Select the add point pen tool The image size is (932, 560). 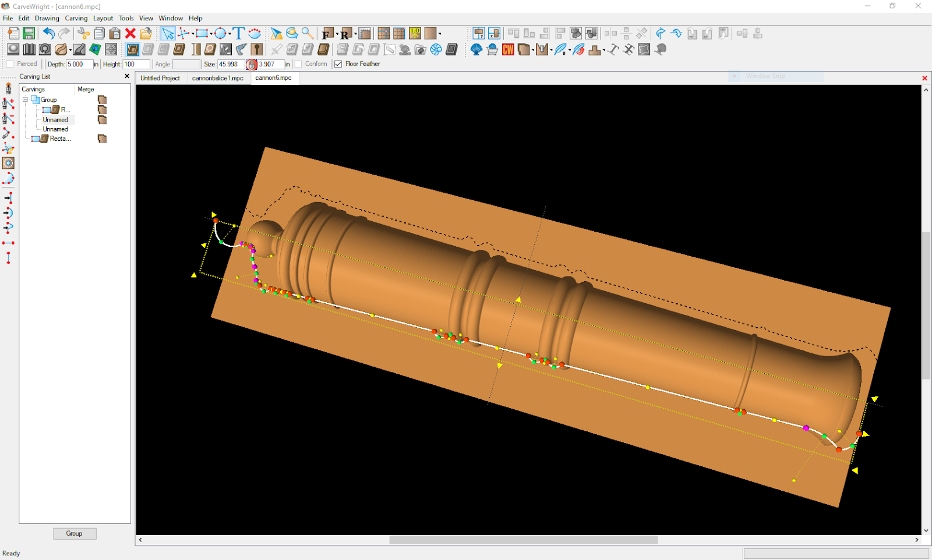(8, 104)
